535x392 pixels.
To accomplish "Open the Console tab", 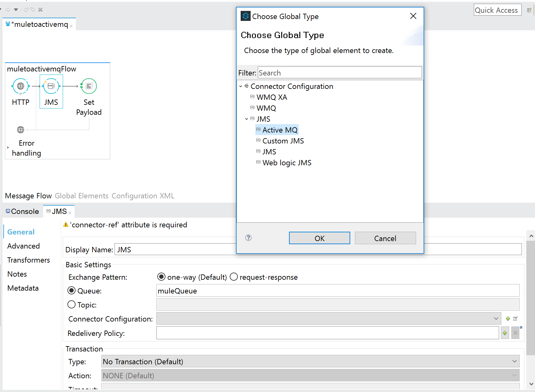I will pyautogui.click(x=22, y=211).
